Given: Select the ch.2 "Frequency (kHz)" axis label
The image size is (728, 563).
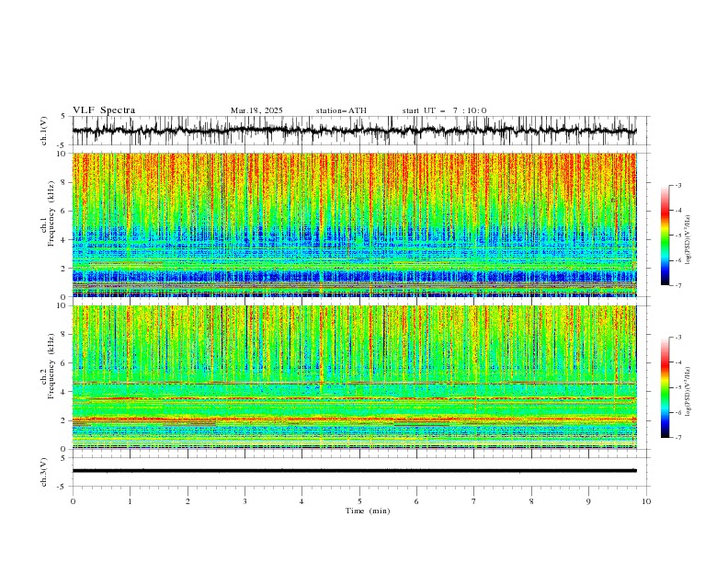Looking at the screenshot, I should click(x=51, y=366).
